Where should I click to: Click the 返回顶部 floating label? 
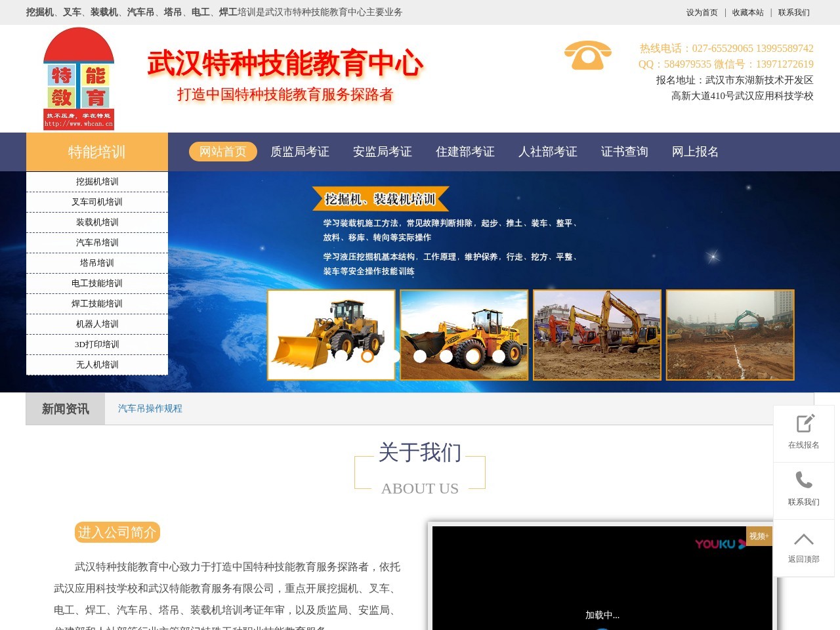(x=804, y=559)
